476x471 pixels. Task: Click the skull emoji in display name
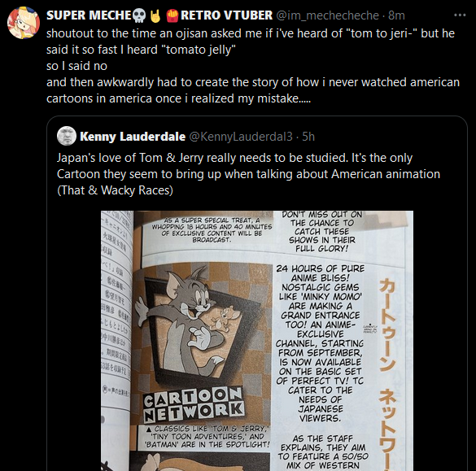coord(140,15)
